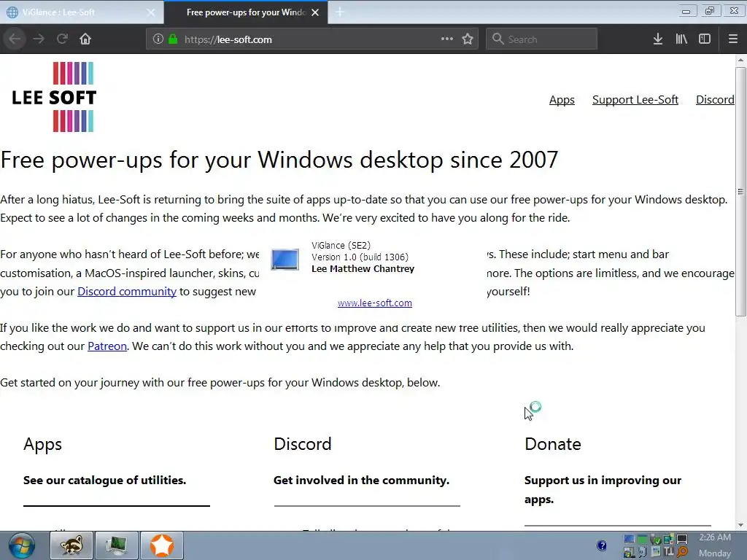
Task: Switch to orange star taskbar app
Action: click(162, 545)
